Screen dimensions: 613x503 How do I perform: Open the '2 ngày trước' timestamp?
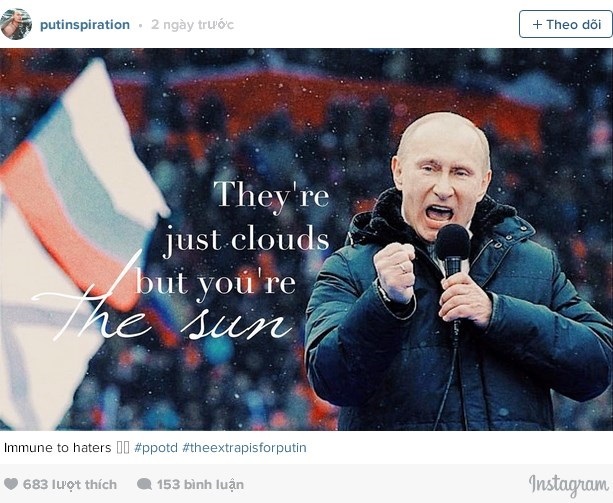coord(192,25)
